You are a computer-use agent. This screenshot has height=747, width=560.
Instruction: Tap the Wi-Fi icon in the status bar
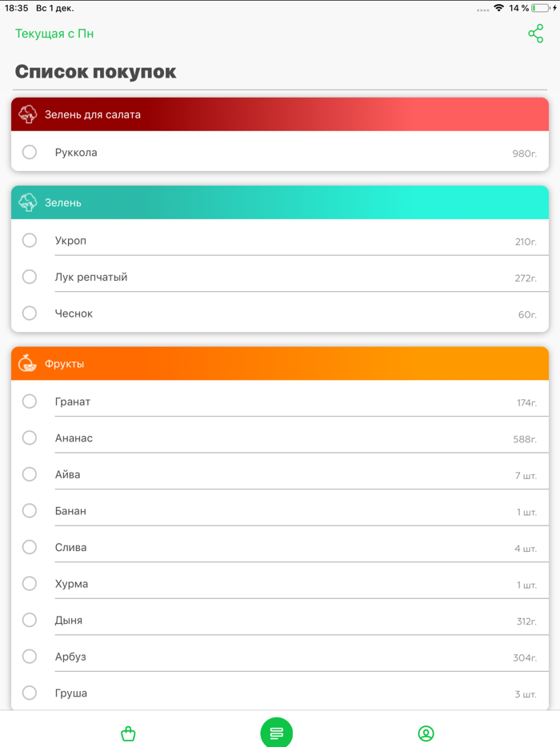click(500, 7)
